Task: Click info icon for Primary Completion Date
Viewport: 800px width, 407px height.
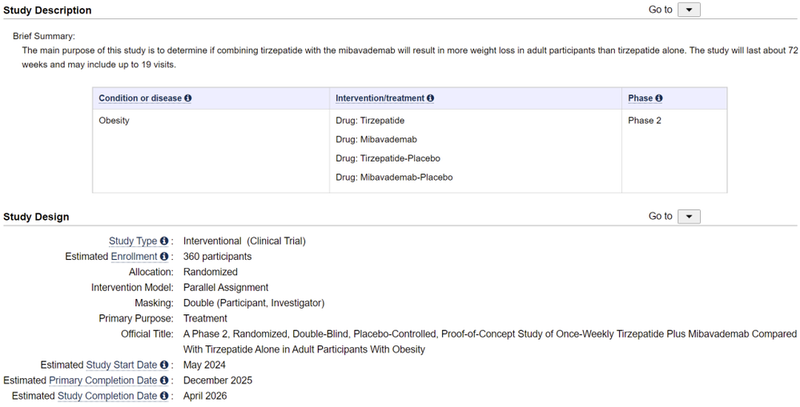Action: click(165, 380)
